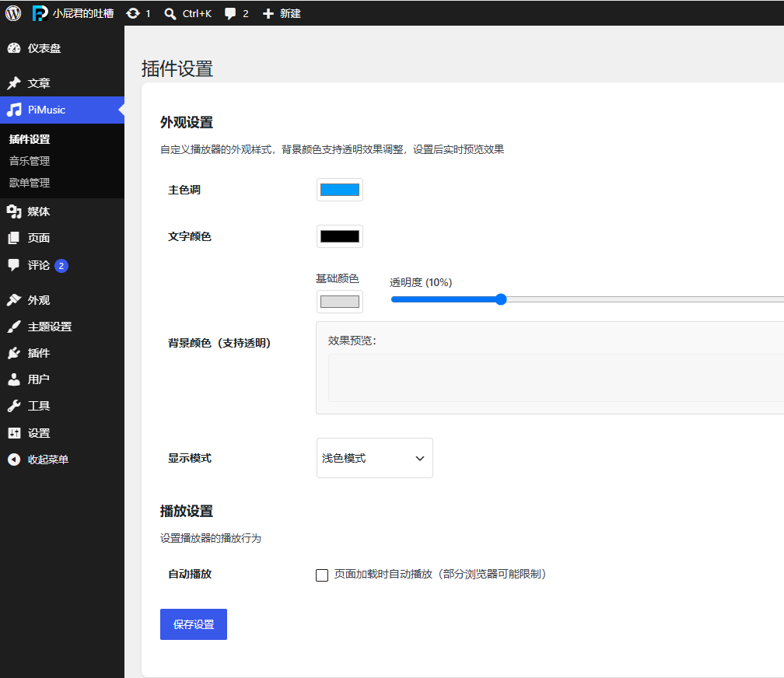Viewport: 784px width, 678px height.
Task: Click the plus icon for 新建
Action: 268,14
